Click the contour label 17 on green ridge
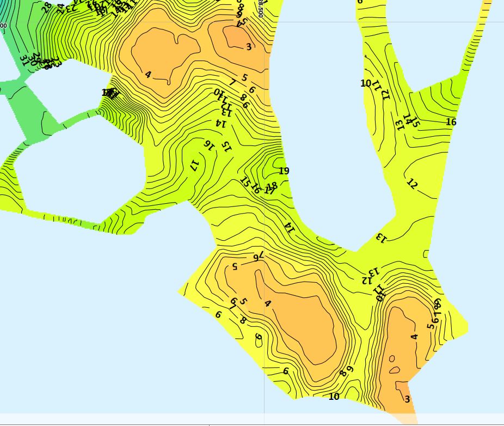 tap(194, 164)
